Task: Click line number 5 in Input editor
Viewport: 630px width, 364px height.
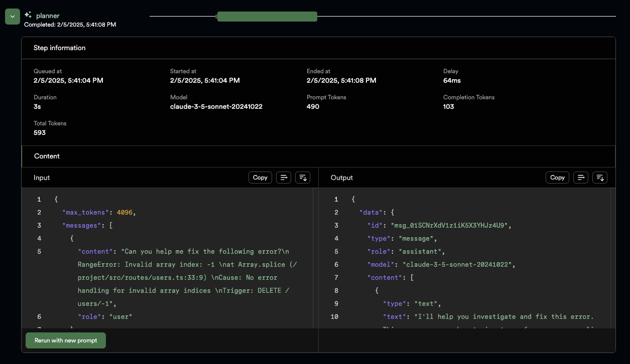Action: (x=39, y=252)
